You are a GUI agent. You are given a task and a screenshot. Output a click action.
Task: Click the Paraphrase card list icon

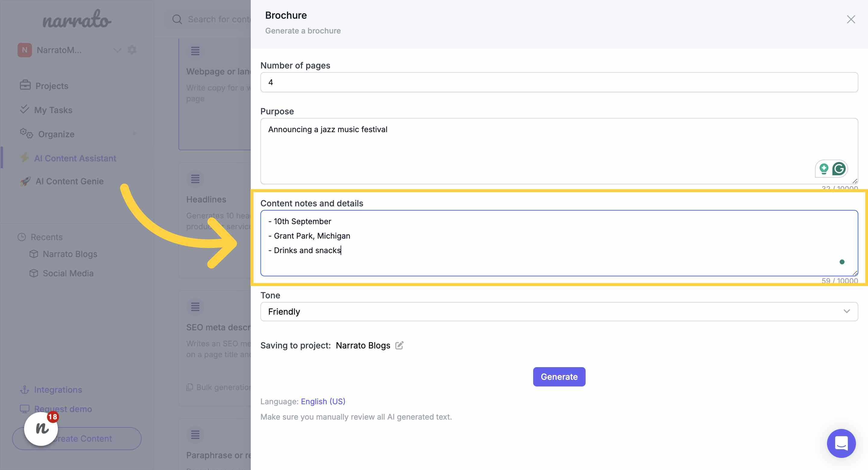(x=195, y=435)
